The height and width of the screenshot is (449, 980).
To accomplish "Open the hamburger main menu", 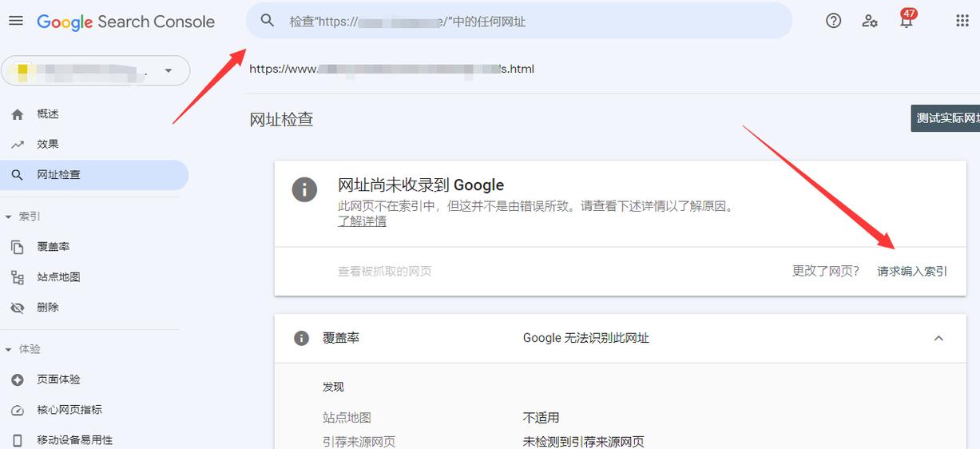I will pos(16,21).
